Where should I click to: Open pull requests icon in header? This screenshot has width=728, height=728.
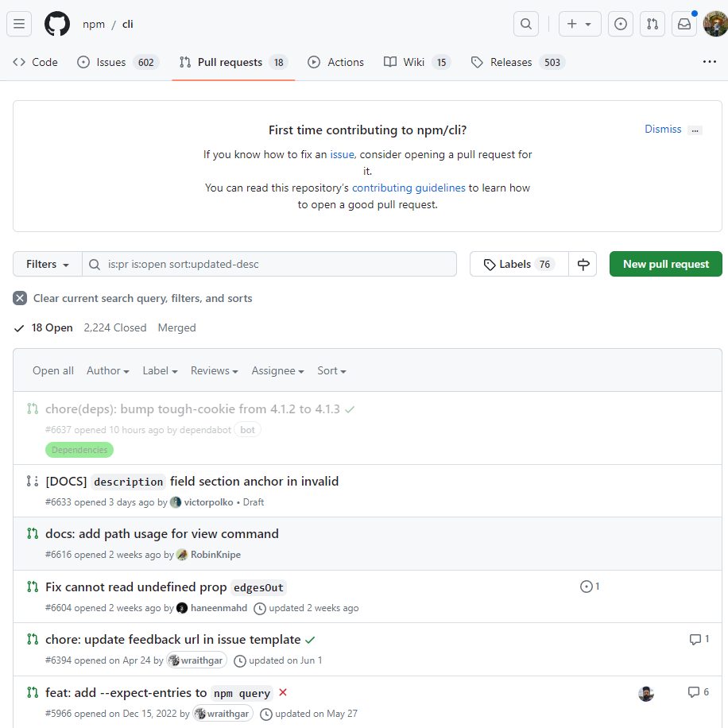click(x=652, y=24)
